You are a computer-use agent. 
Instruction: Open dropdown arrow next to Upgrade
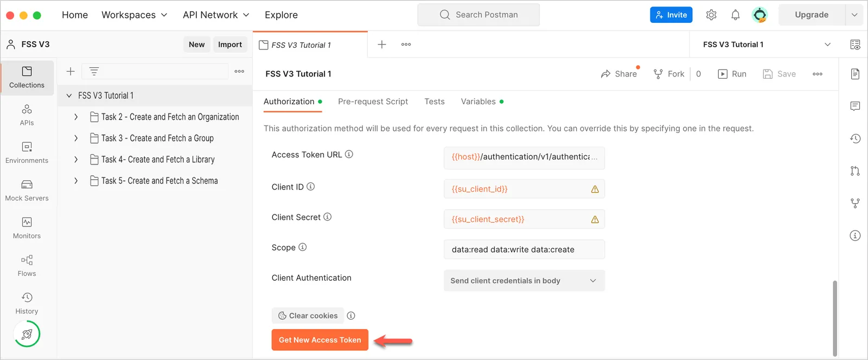(x=854, y=15)
